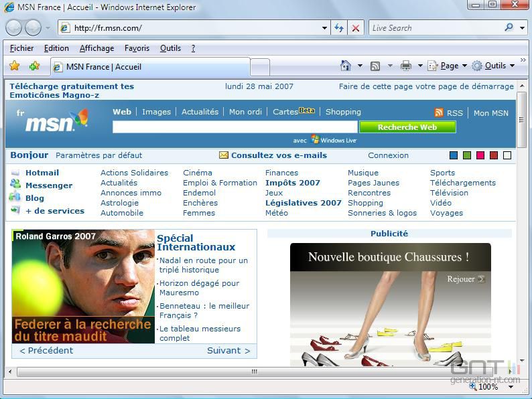Expand the Home button dropdown arrow
The height and width of the screenshot is (399, 532).
tap(360, 66)
